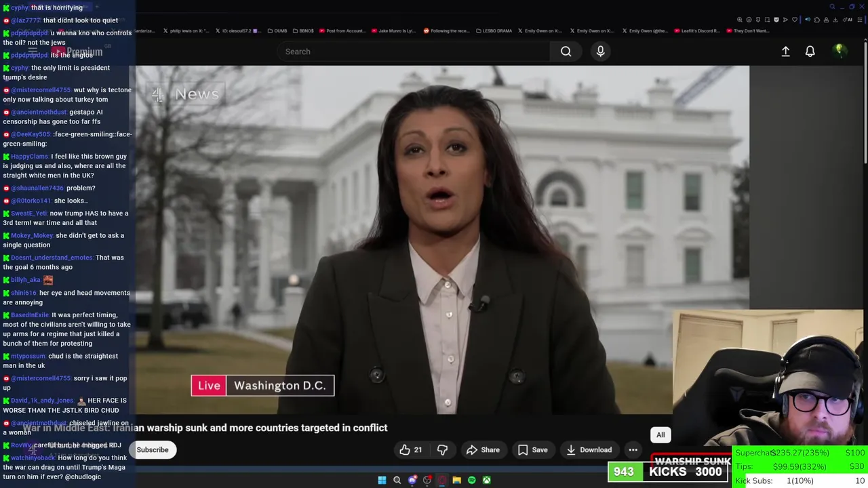Toggle the ad blocker shield icon
Image resolution: width=868 pixels, height=488 pixels.
click(776, 20)
